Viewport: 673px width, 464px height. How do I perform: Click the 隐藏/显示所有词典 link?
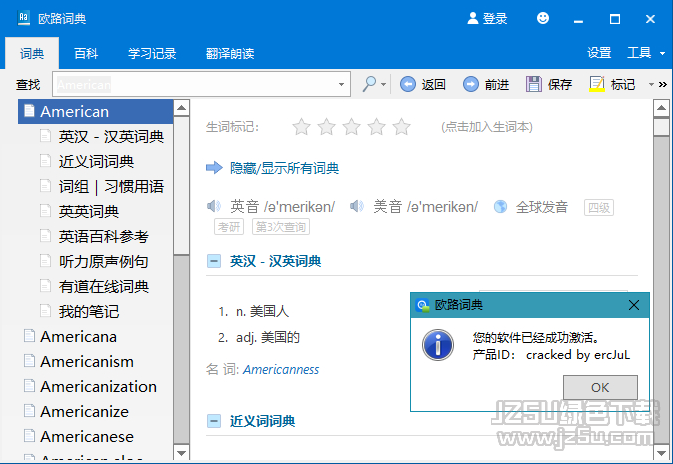coord(285,168)
